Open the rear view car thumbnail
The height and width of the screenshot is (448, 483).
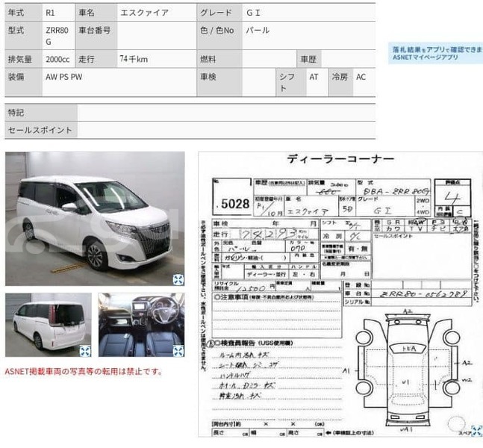point(49,325)
